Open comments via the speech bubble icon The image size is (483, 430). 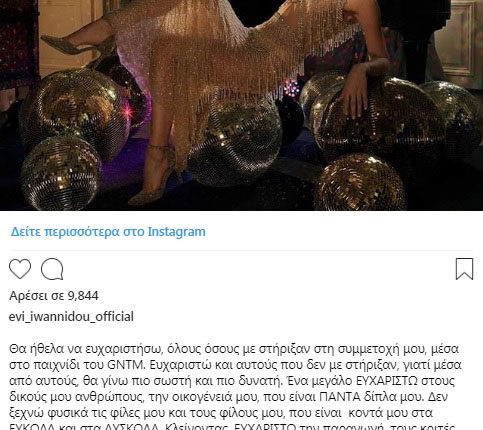[x=52, y=269]
